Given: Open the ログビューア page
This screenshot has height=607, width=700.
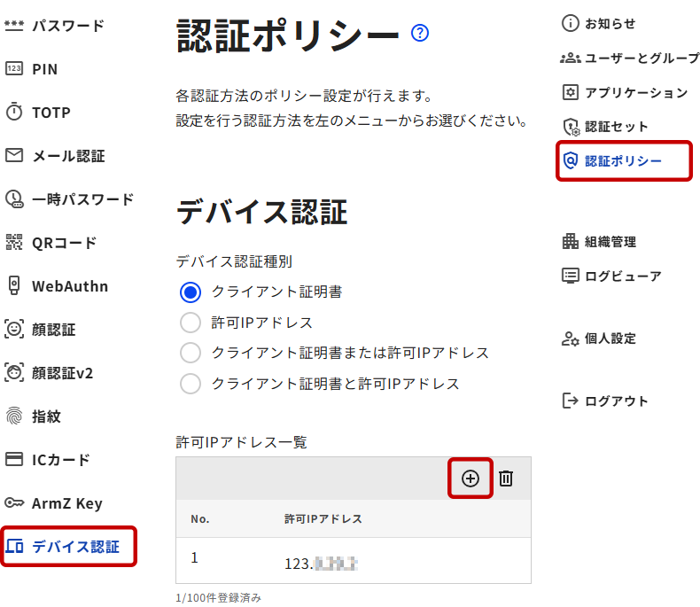Looking at the screenshot, I should click(x=623, y=276).
